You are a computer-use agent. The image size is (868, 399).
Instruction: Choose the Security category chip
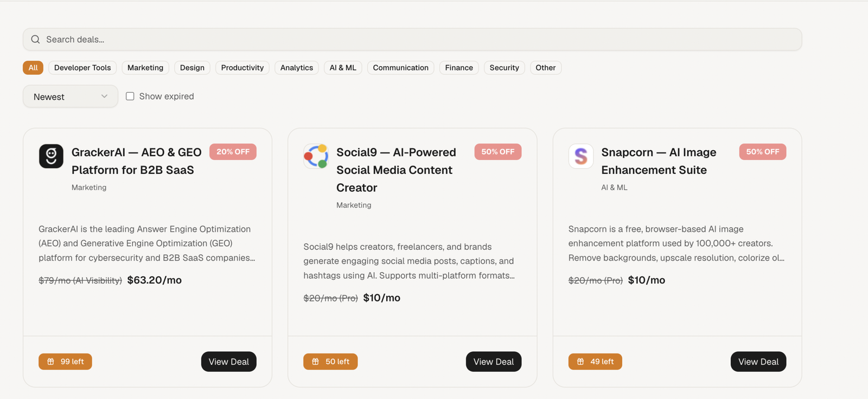[504, 68]
